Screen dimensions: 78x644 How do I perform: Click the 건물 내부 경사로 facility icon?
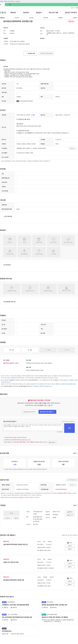point(66,289)
